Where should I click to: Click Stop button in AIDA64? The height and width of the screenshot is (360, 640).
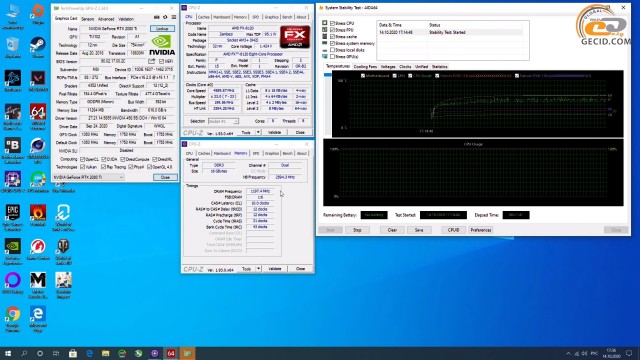[357, 230]
